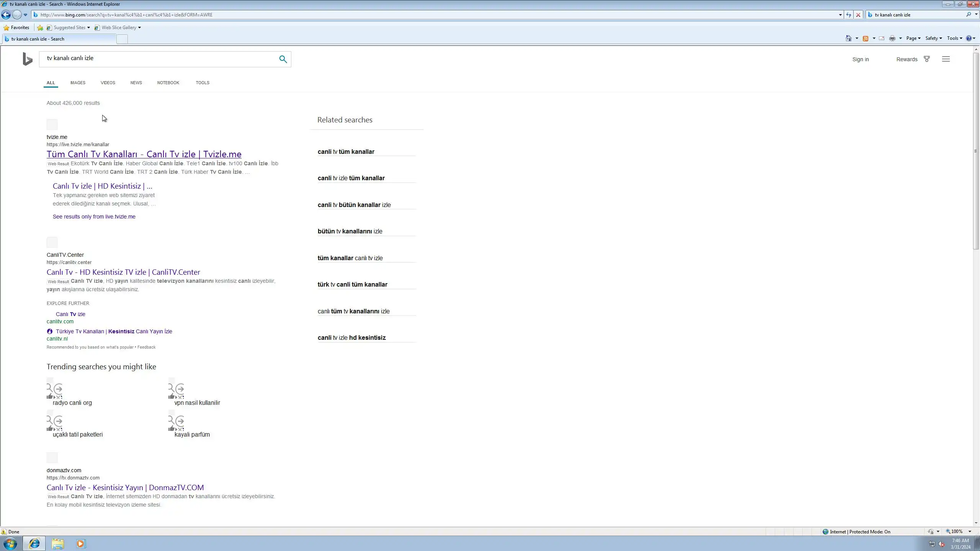The width and height of the screenshot is (980, 551).
Task: Click the Print toolbar icon
Action: tap(892, 38)
